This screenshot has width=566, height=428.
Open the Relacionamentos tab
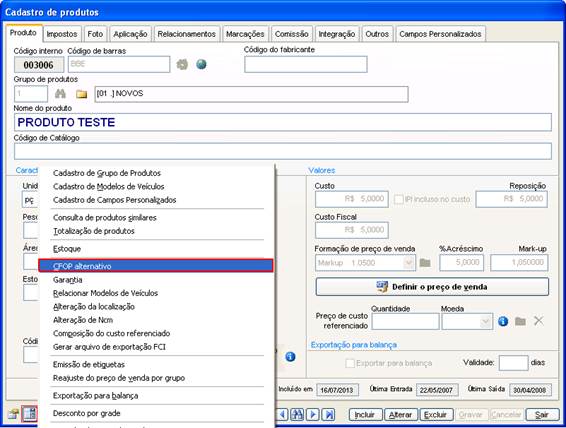click(x=187, y=34)
